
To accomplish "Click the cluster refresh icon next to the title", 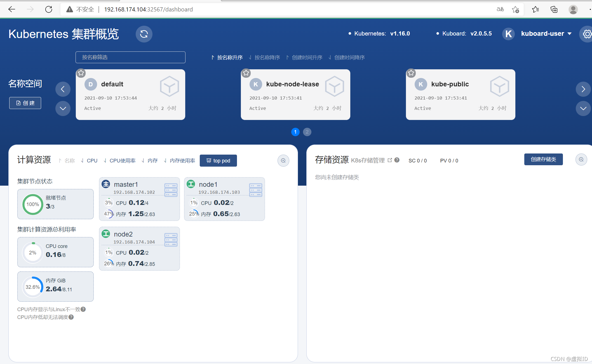I will [144, 34].
